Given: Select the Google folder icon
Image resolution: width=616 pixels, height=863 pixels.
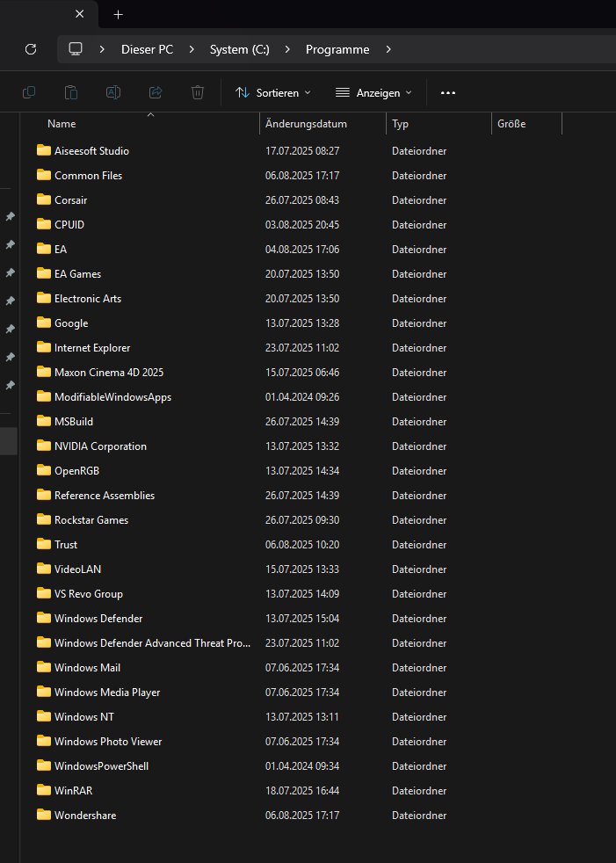Looking at the screenshot, I should pyautogui.click(x=44, y=323).
